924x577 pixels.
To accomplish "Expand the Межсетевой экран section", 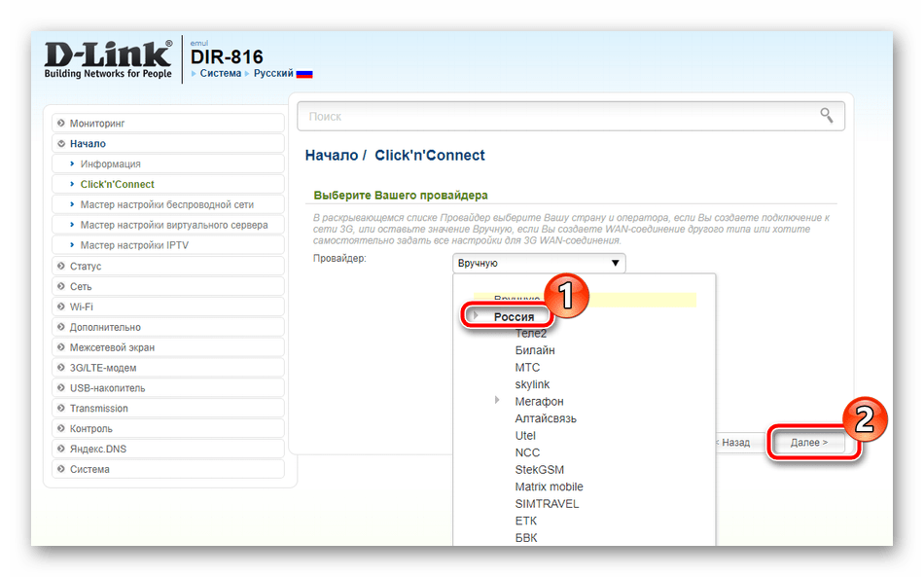I will pyautogui.click(x=168, y=347).
